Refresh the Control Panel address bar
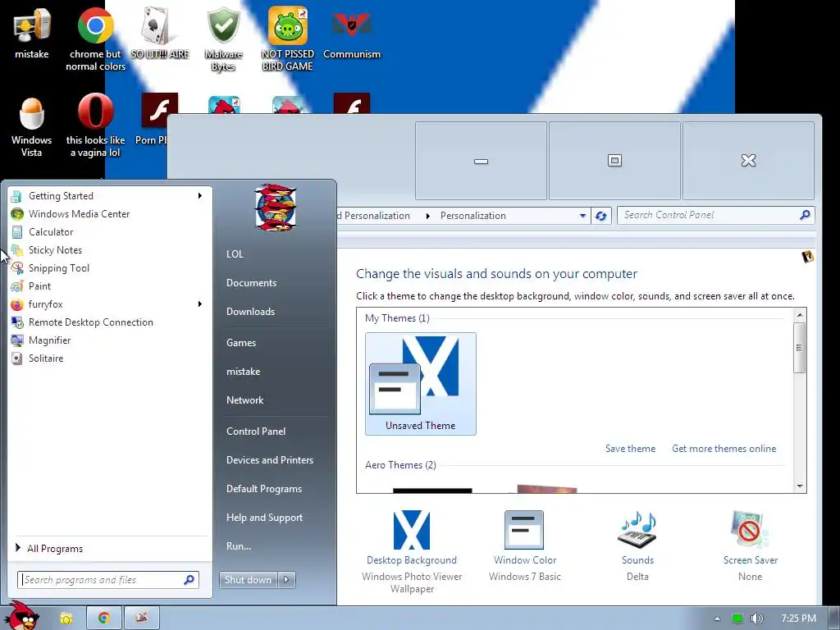This screenshot has height=630, width=840. [601, 216]
